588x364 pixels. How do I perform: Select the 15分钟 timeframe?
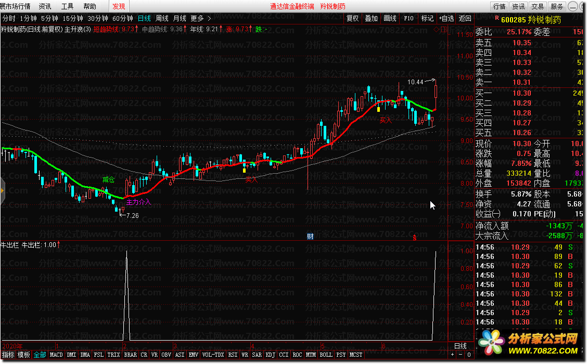tap(73, 18)
